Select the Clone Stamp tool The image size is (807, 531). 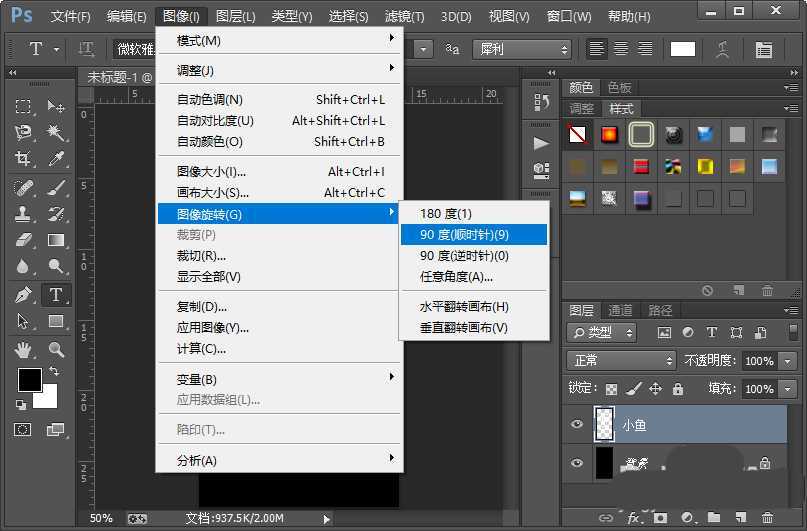point(23,213)
